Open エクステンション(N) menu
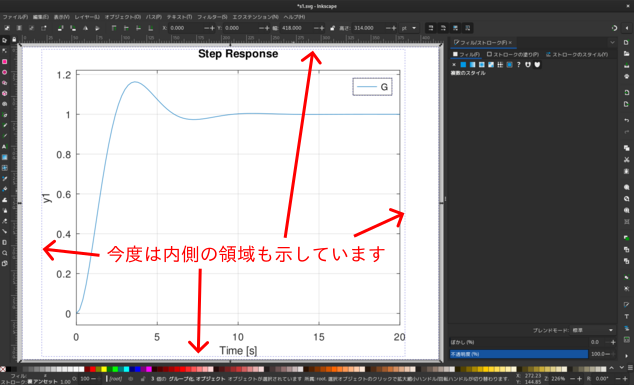This screenshot has width=634, height=385. tap(255, 17)
